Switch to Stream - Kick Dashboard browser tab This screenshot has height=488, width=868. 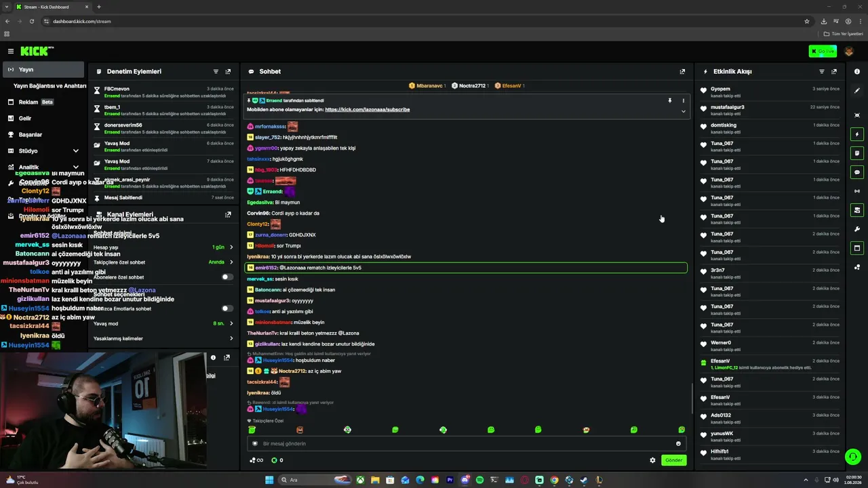(x=53, y=7)
